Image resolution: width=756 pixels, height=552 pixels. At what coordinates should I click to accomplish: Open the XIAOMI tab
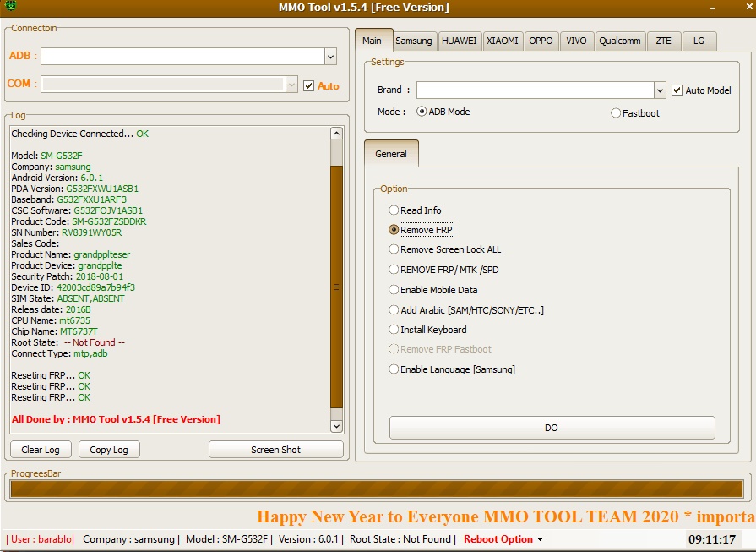503,41
